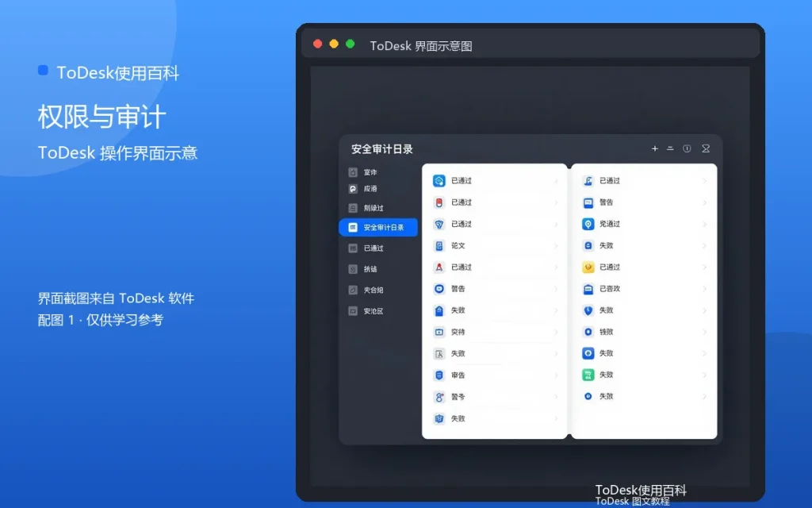This screenshot has width=812, height=508.
Task: Click the icon in the 锇败 row
Action: (588, 332)
